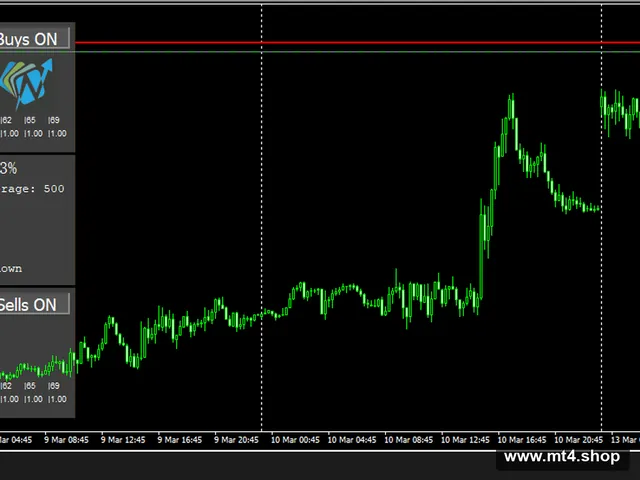
Task: Click the '10 Mar 12:45' time label
Action: click(x=465, y=440)
